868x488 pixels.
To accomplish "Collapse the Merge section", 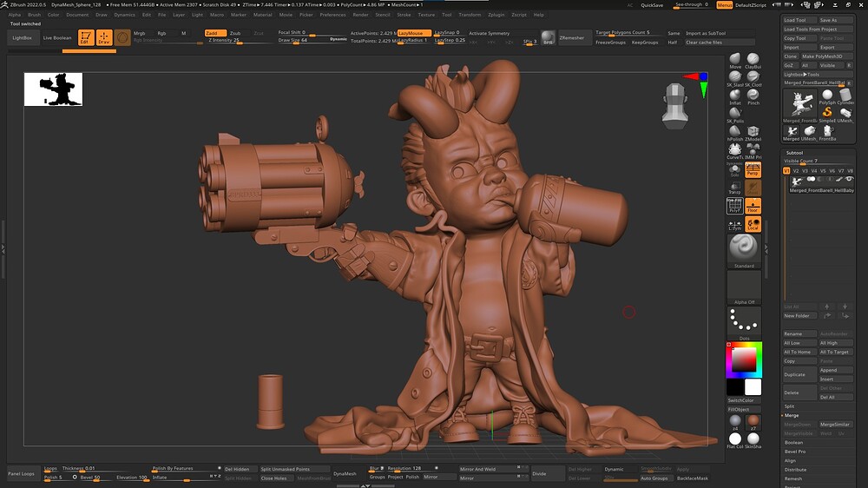I will click(791, 415).
